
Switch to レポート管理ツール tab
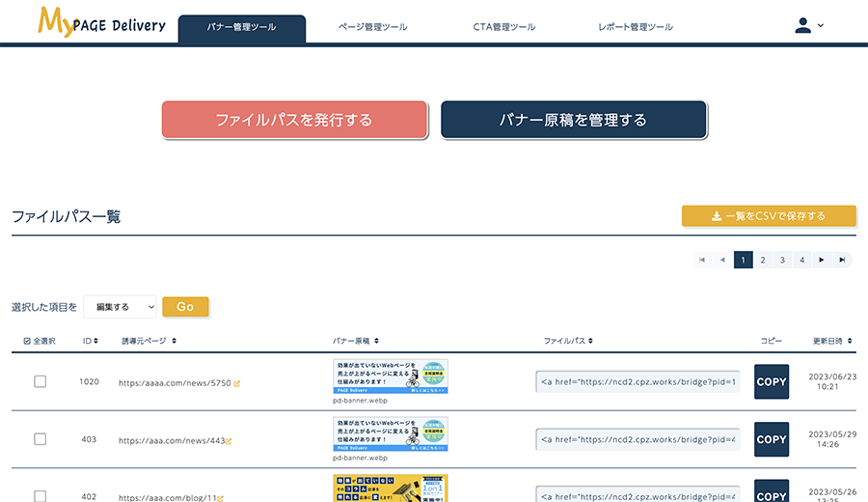coord(635,27)
